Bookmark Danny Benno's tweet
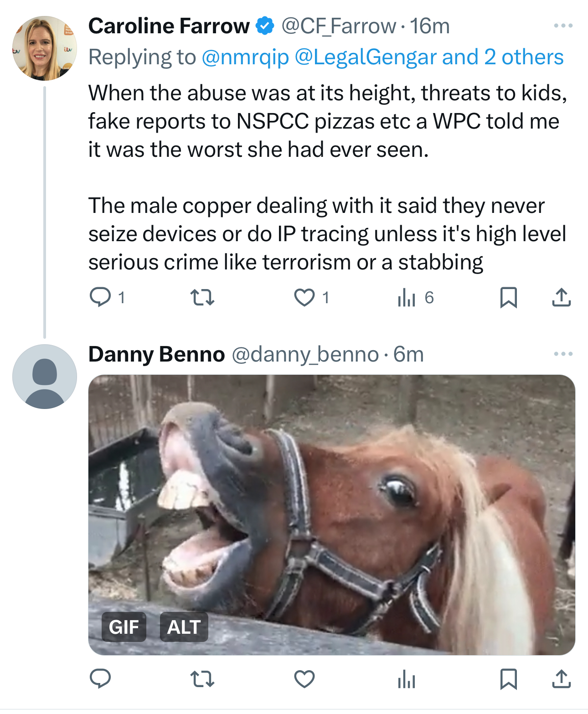The image size is (588, 714). tap(508, 678)
